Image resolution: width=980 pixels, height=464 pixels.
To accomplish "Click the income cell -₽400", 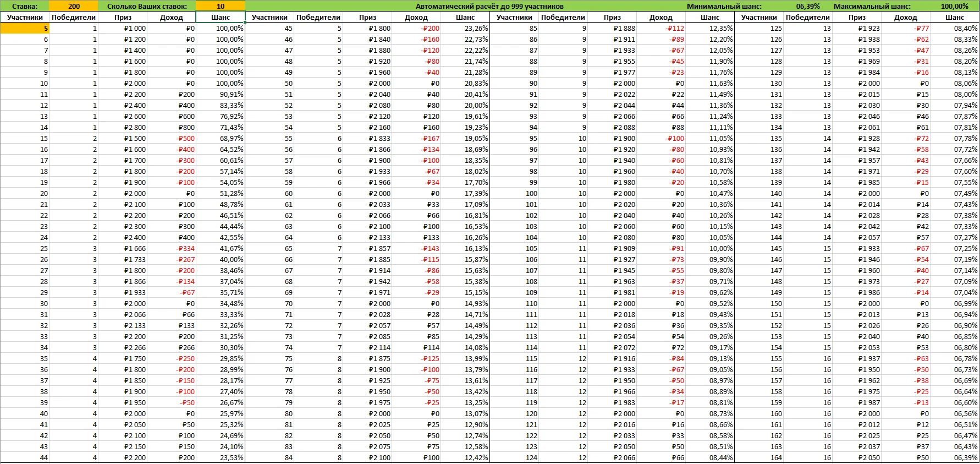I will 172,149.
